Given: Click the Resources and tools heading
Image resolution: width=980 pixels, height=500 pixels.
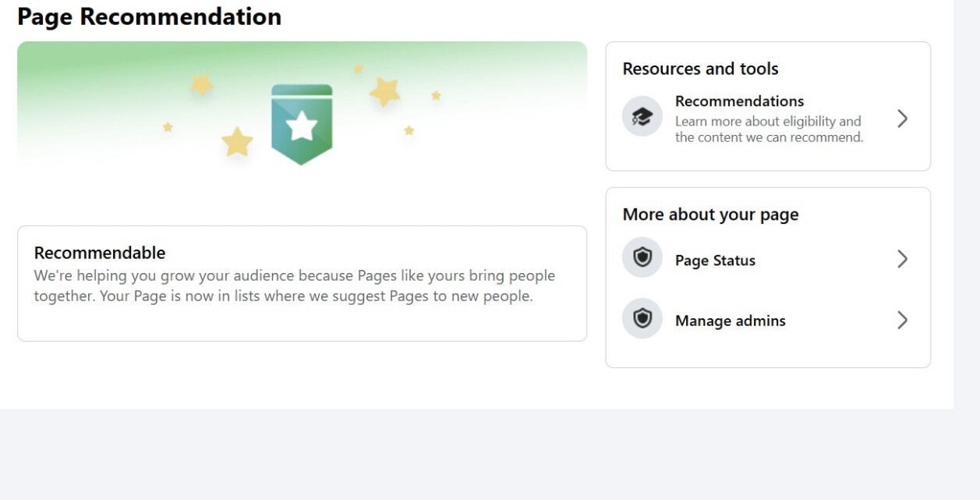Looking at the screenshot, I should click(700, 69).
